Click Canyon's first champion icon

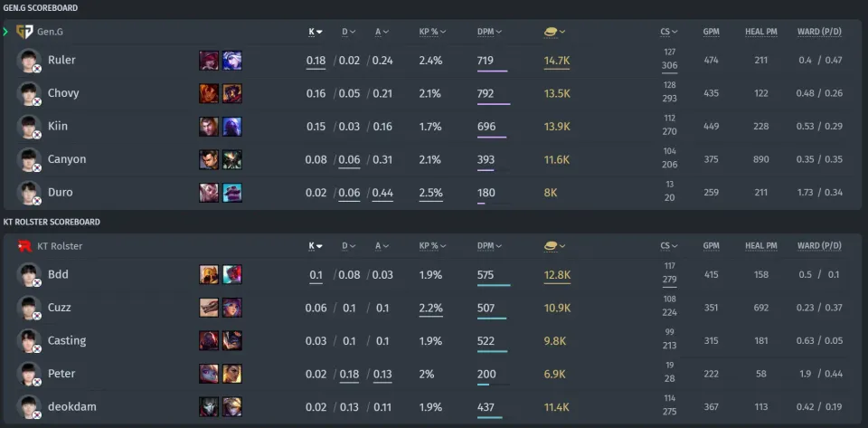(x=209, y=159)
